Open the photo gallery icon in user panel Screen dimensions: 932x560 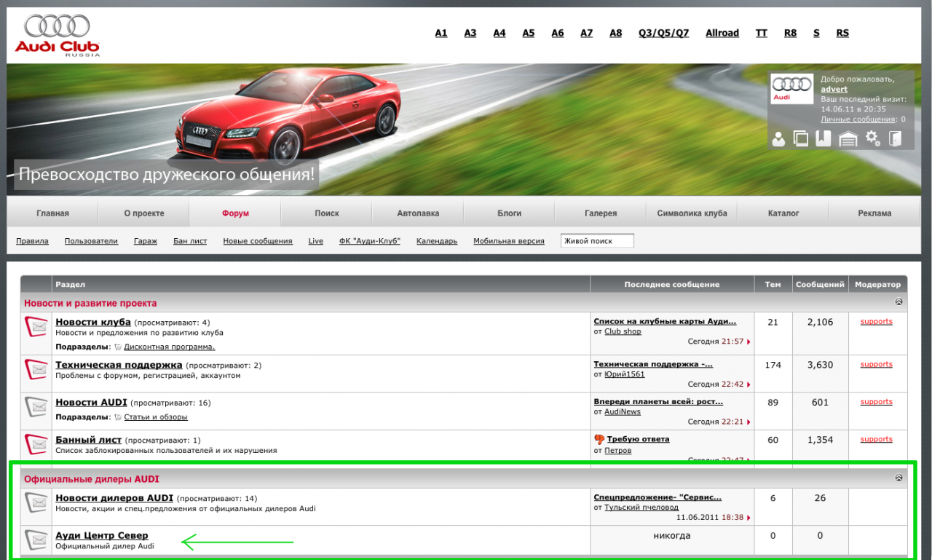801,139
